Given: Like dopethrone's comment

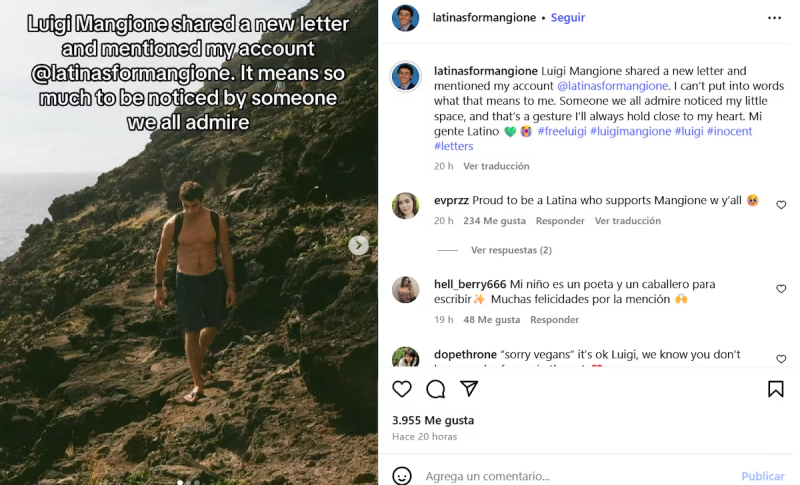Looking at the screenshot, I should (781, 359).
